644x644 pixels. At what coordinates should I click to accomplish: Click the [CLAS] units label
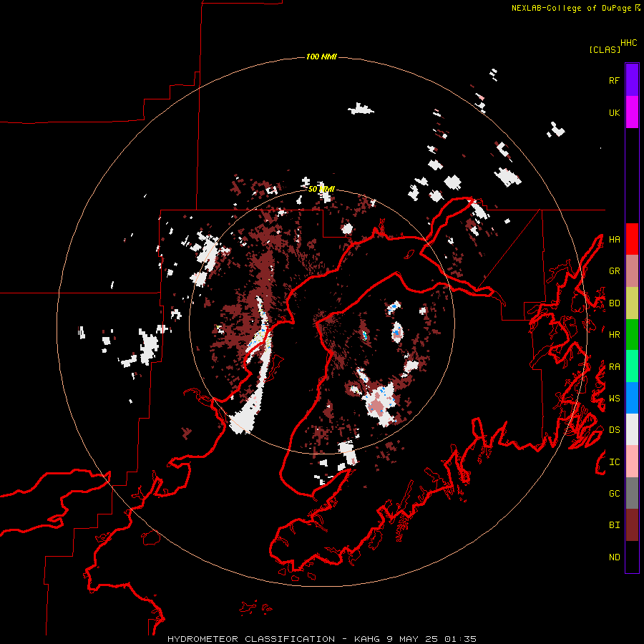(x=605, y=49)
